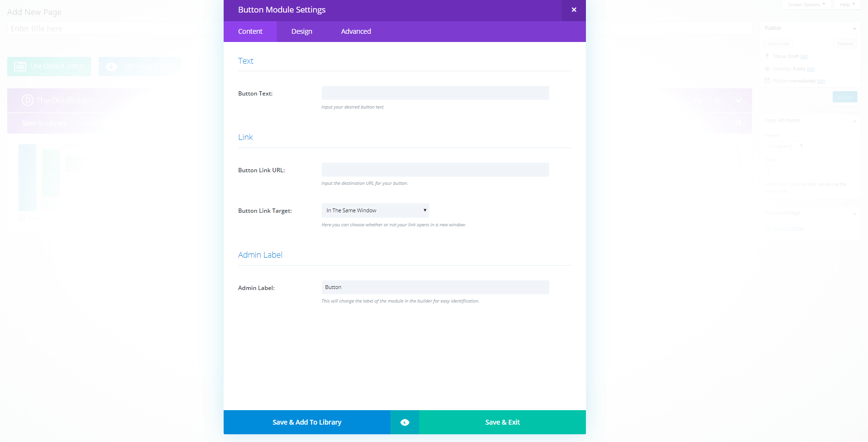Click the calendar icon beside Publish immediately

[x=767, y=80]
